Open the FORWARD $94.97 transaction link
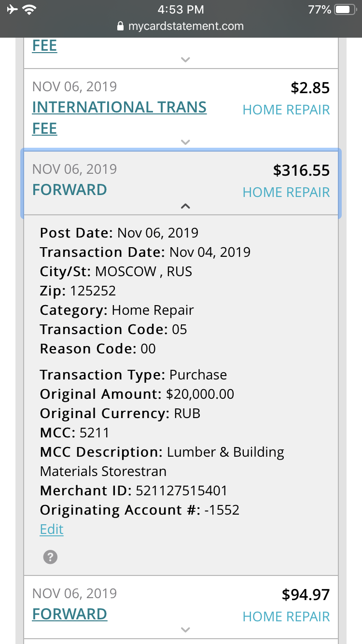The image size is (362, 644). pos(70,614)
